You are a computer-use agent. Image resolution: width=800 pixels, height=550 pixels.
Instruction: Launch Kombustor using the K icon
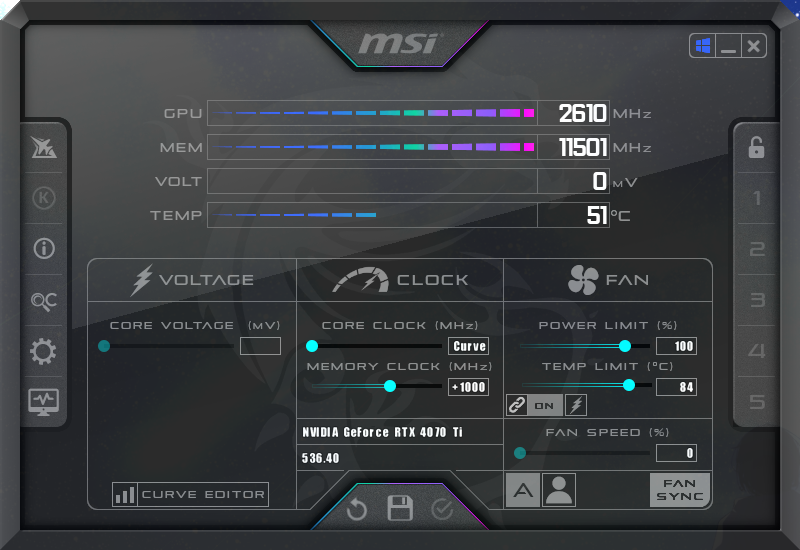click(x=44, y=197)
